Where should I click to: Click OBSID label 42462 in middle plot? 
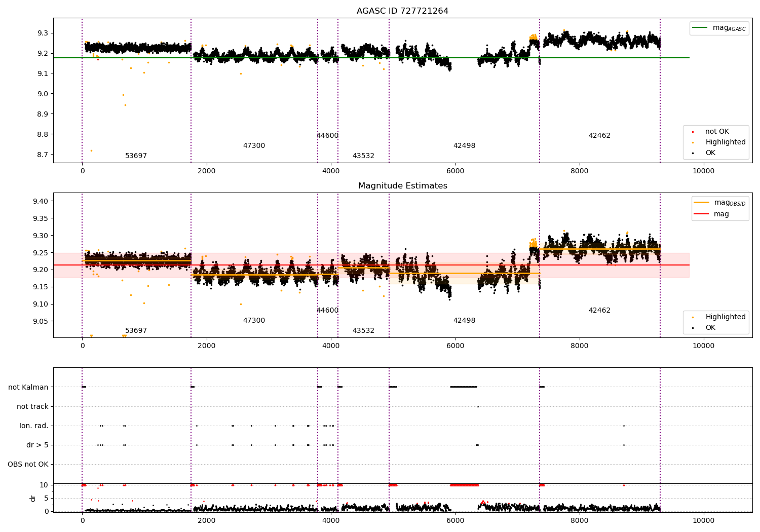pyautogui.click(x=599, y=310)
